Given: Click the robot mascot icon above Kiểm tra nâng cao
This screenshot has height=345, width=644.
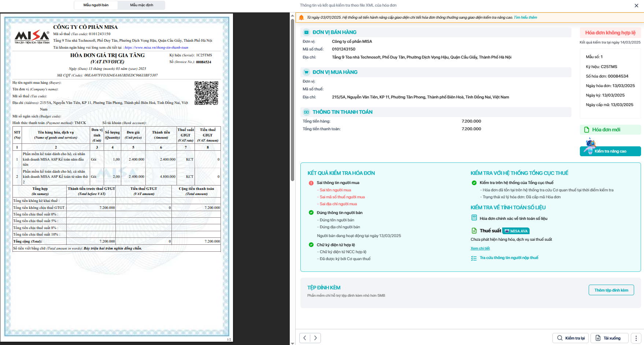Looking at the screenshot, I should coord(590,146).
